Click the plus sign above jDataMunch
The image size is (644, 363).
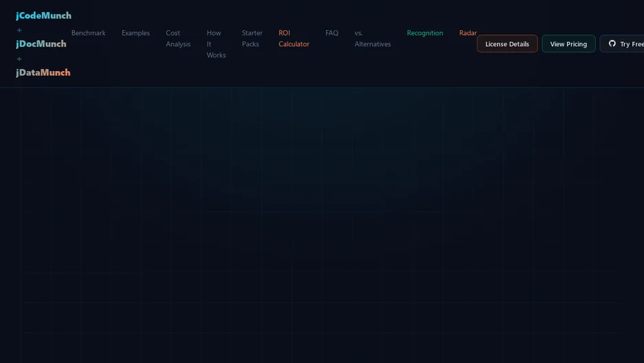(x=19, y=59)
